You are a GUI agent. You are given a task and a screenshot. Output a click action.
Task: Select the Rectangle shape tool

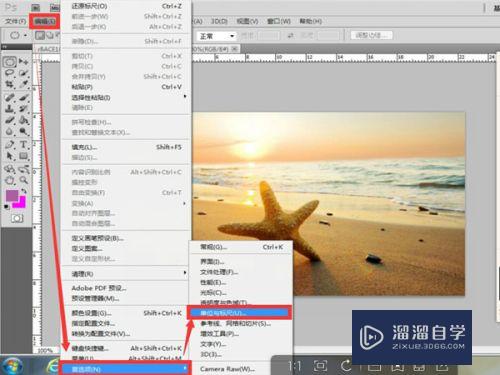point(24,156)
